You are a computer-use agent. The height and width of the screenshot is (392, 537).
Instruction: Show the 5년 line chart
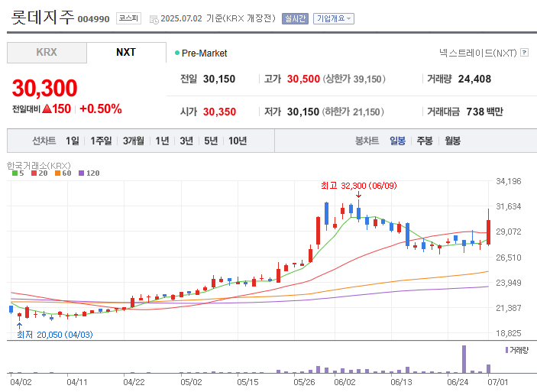211,141
